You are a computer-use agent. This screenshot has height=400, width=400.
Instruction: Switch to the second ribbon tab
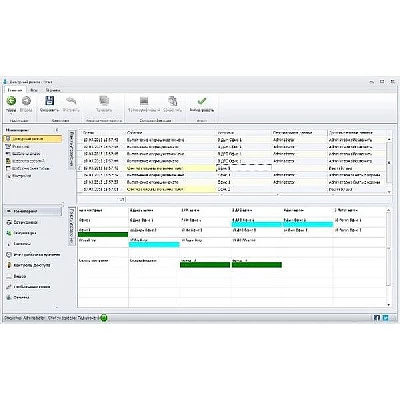click(x=34, y=90)
